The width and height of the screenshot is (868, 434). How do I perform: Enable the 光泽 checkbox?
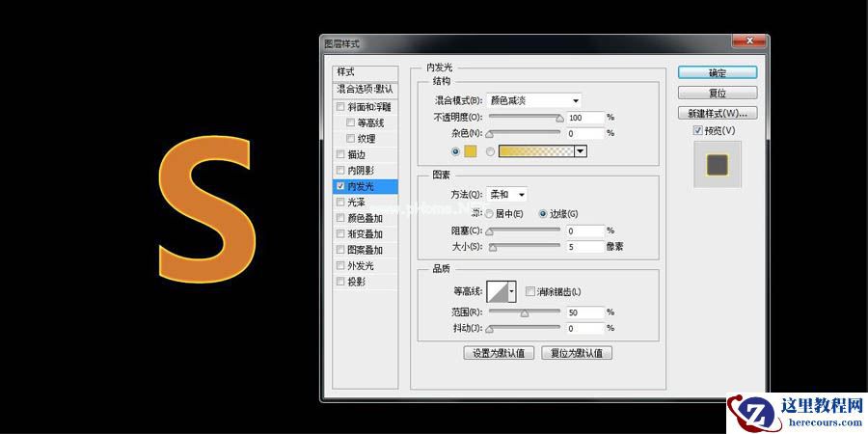340,203
